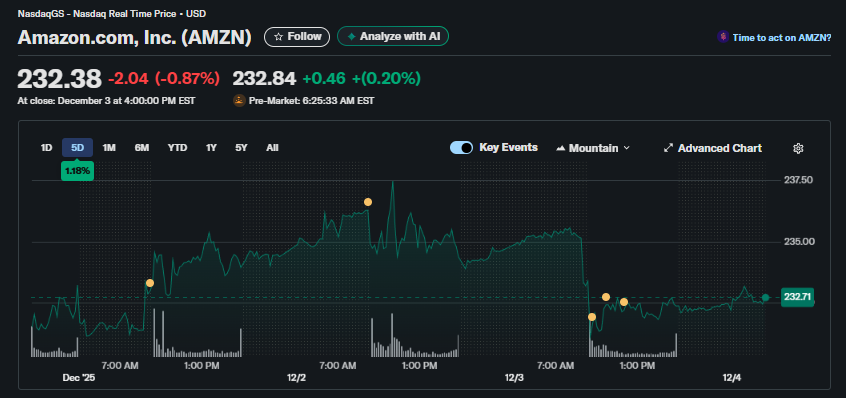This screenshot has width=846, height=398.
Task: Click the lower-right of the two 12/3 afternoon event dots
Action: click(x=624, y=302)
